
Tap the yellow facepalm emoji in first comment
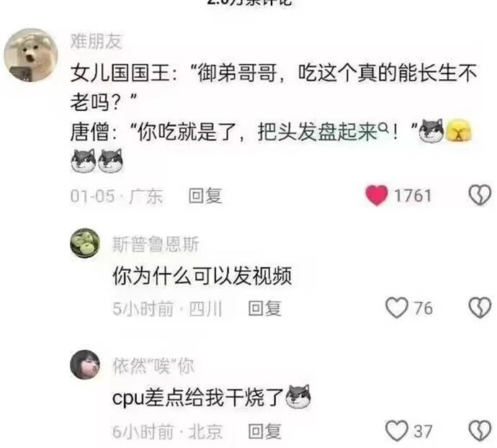tap(458, 130)
